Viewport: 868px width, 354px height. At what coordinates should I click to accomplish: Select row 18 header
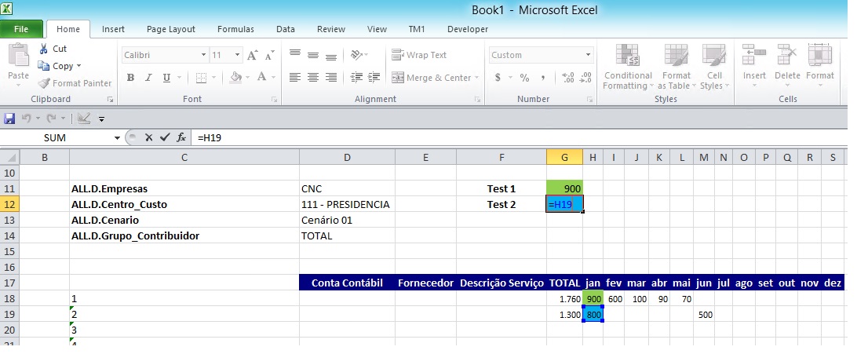[10, 299]
